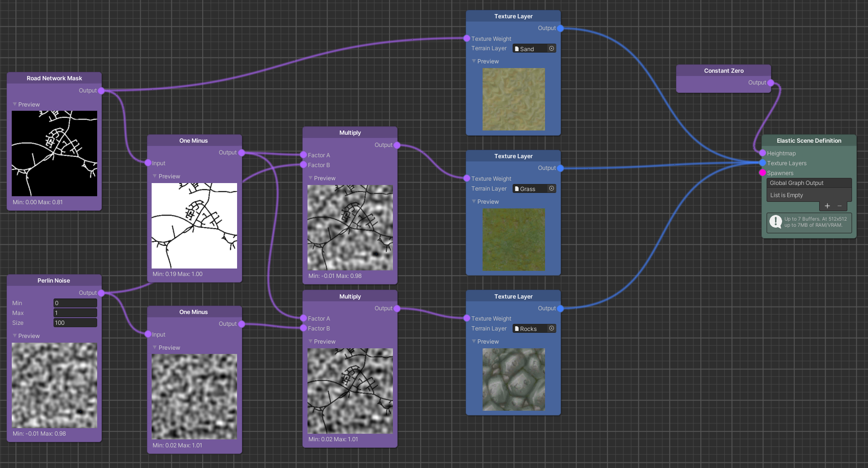This screenshot has height=468, width=868.
Task: Click the Spawners magenta input port
Action: tap(762, 173)
